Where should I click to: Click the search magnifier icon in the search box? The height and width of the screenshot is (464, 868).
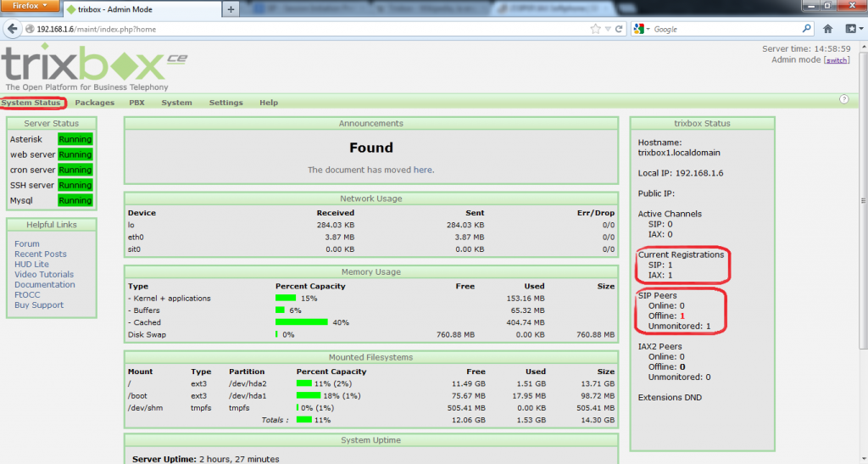tap(807, 28)
